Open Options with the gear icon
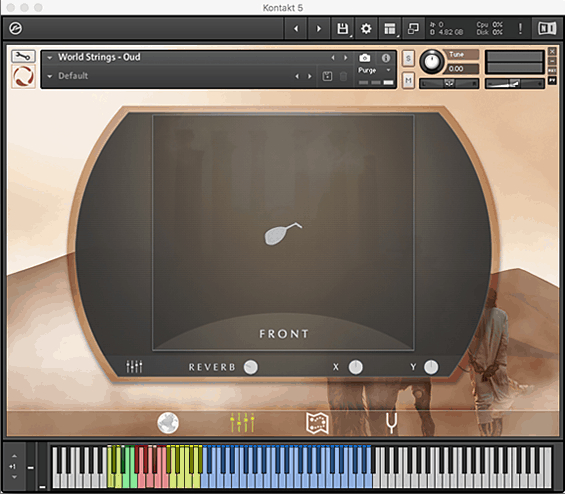Image resolution: width=565 pixels, height=494 pixels. (x=366, y=28)
